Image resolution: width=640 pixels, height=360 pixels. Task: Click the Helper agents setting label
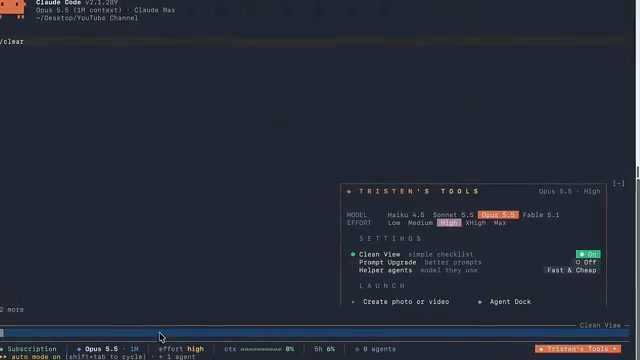pyautogui.click(x=385, y=270)
